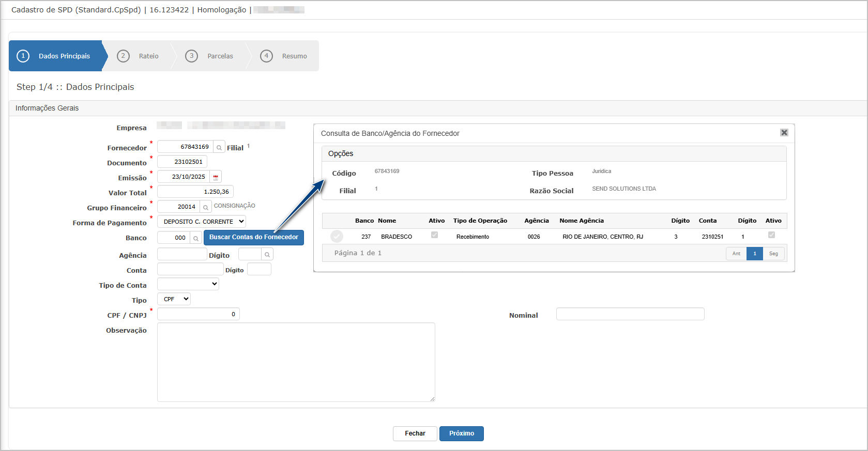The height and width of the screenshot is (451, 868).
Task: Toggle the bank Ativo checkbox for BRADESCO
Action: [x=434, y=235]
